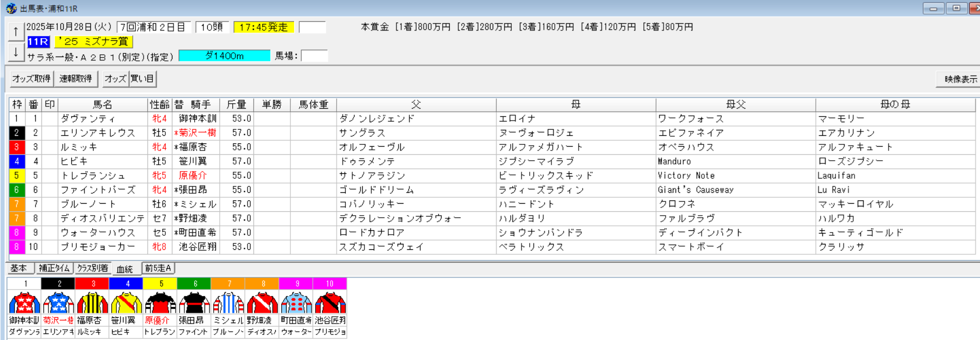
Task: Switch to the 前5走A tab
Action: [158, 268]
